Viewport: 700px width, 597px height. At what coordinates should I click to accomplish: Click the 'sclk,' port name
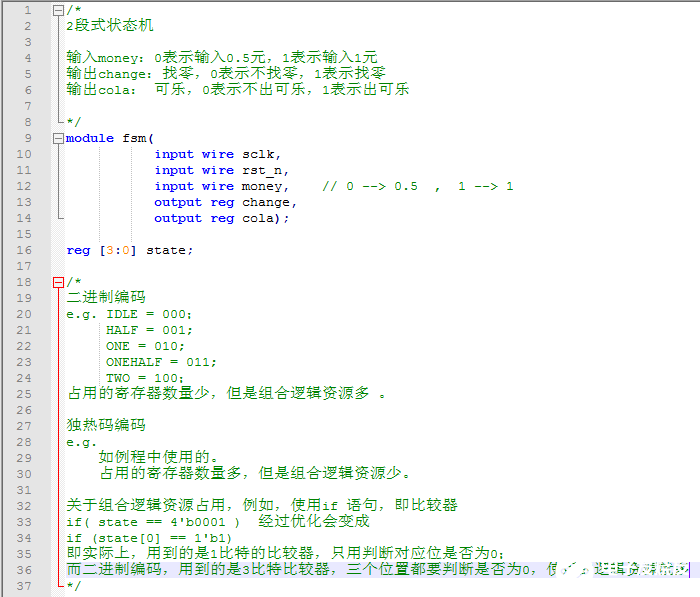(x=261, y=154)
